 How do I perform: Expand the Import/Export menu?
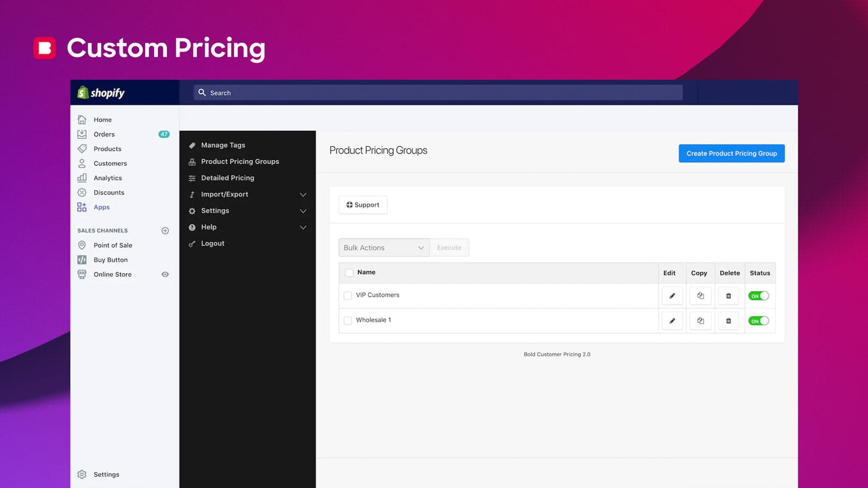click(x=225, y=194)
